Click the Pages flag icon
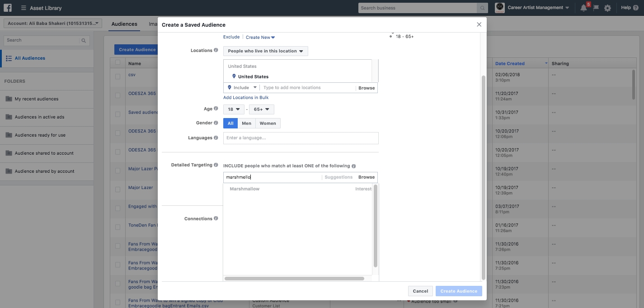The height and width of the screenshot is (308, 644). pyautogui.click(x=596, y=8)
